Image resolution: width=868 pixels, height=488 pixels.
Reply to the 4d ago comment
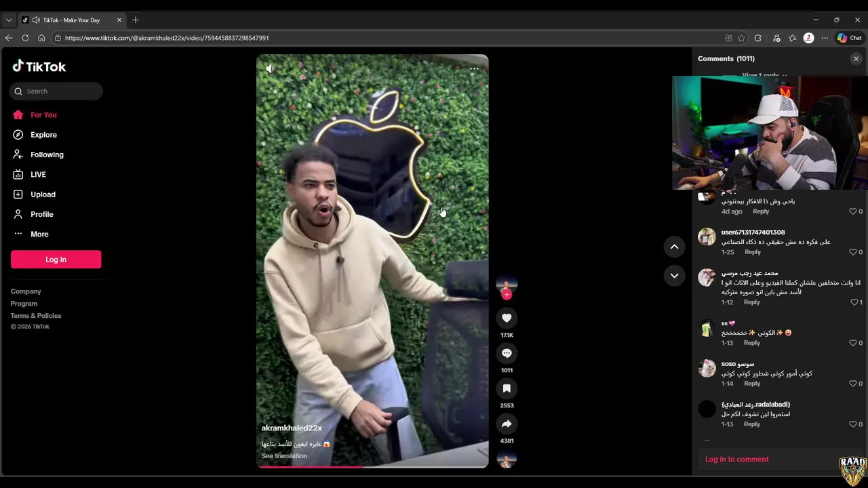(761, 211)
